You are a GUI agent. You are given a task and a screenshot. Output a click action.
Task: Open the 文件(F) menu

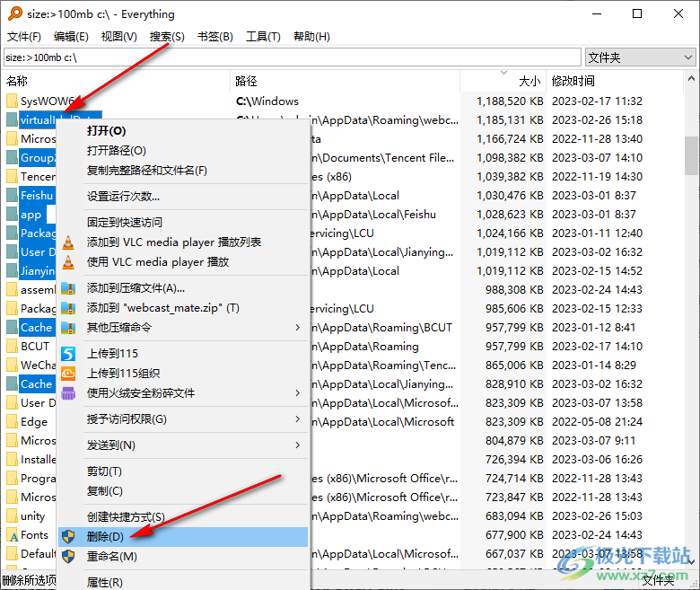24,37
